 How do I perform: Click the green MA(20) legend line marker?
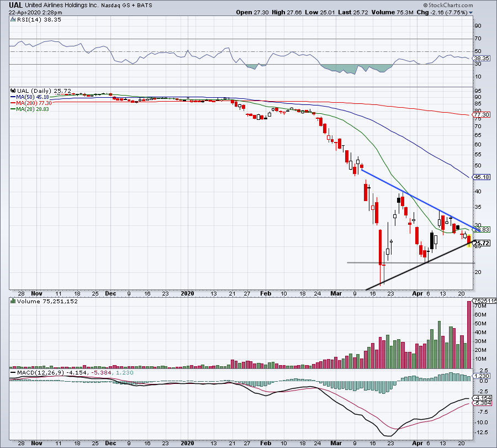[13, 109]
